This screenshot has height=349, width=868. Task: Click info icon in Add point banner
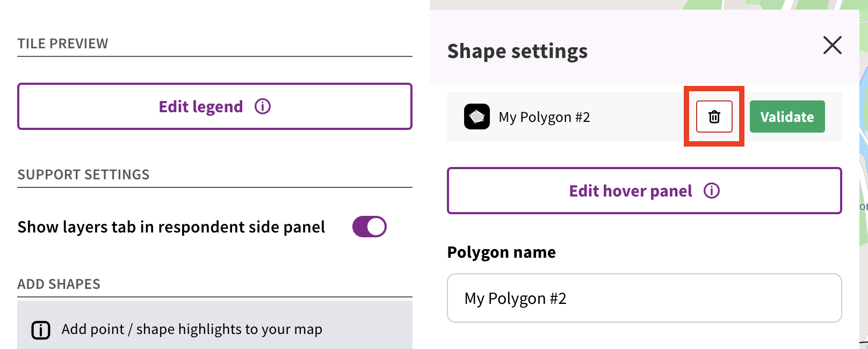41,330
